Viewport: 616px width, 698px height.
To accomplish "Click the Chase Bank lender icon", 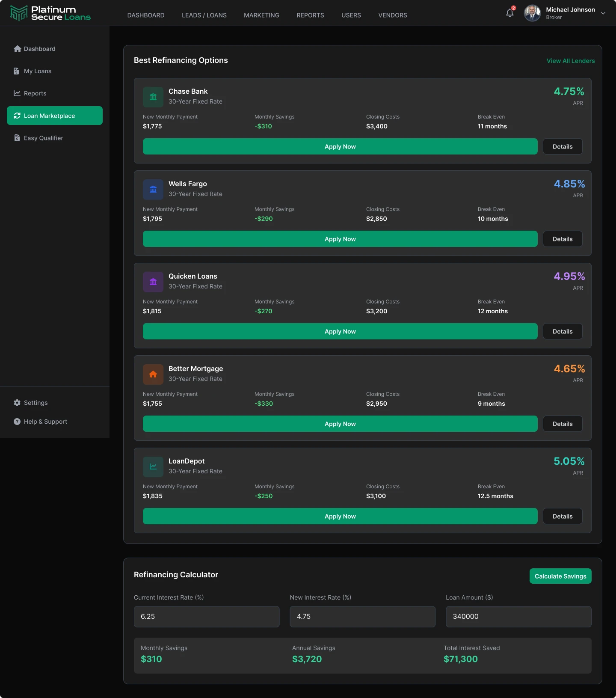I will click(x=153, y=97).
